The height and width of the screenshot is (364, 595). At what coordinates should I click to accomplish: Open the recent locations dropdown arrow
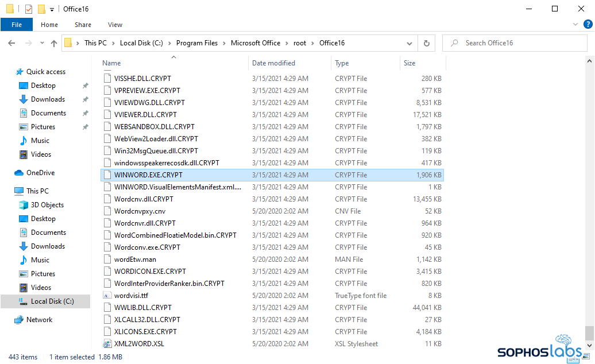[x=42, y=43]
